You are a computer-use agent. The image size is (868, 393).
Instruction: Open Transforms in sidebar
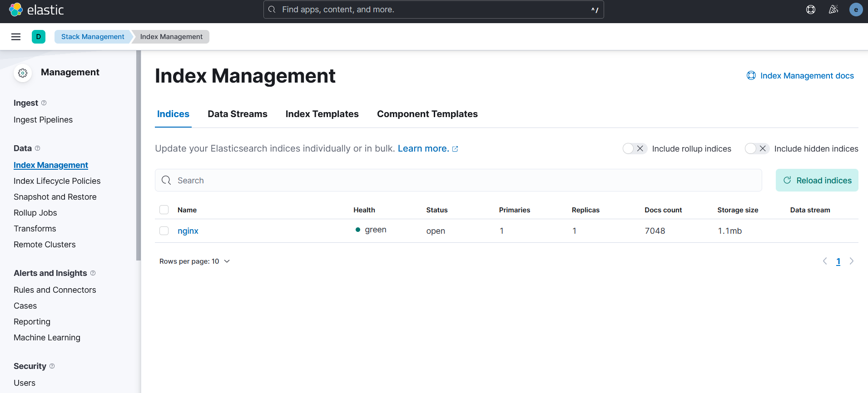35,229
